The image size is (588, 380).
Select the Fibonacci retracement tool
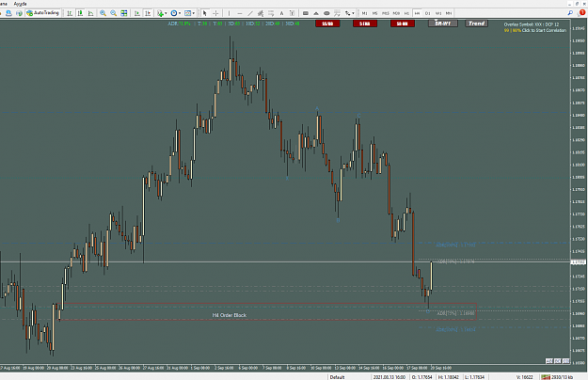(x=271, y=13)
